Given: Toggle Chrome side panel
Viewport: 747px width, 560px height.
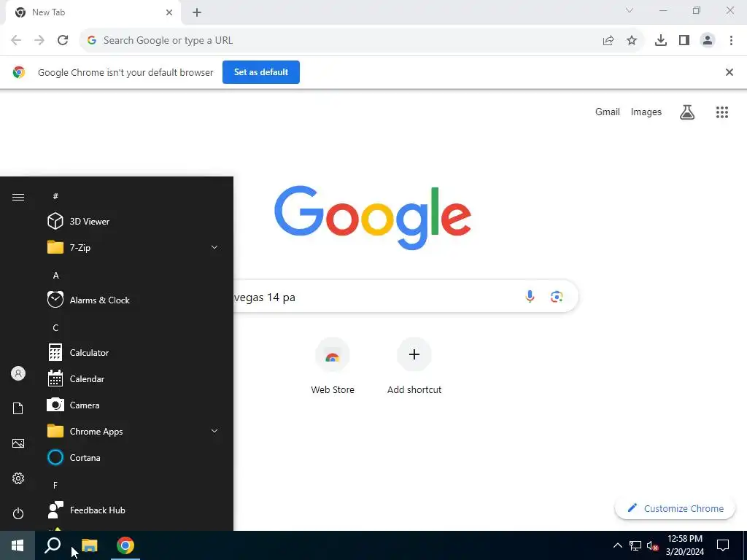Looking at the screenshot, I should coord(684,41).
